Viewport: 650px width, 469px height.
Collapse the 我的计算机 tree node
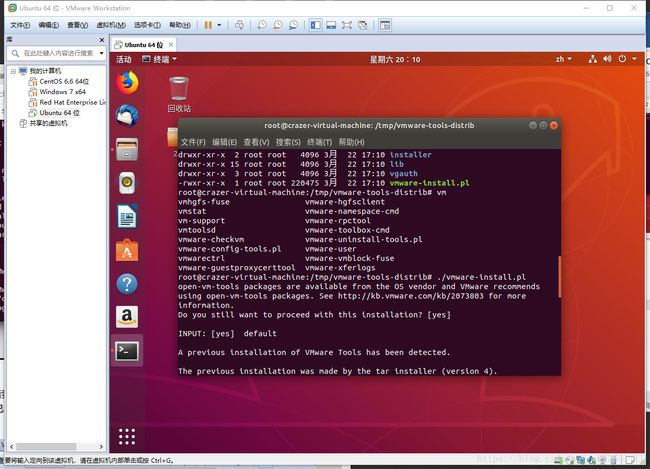tap(13, 71)
